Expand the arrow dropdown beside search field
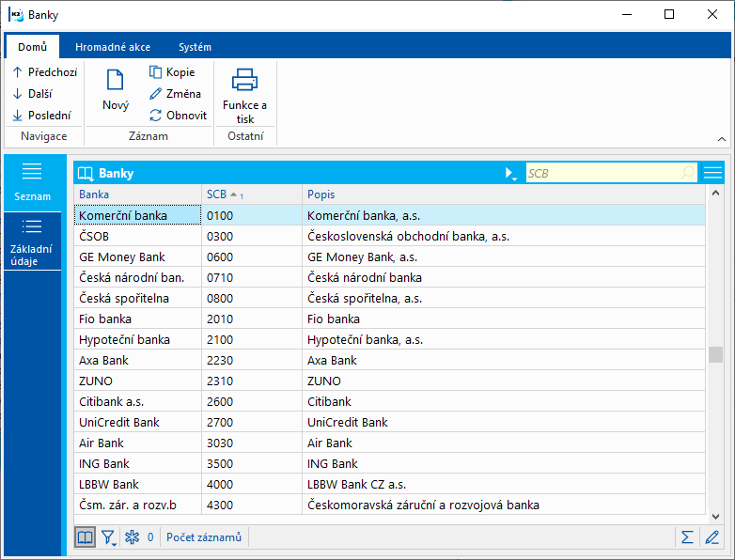The width and height of the screenshot is (735, 560). click(510, 173)
